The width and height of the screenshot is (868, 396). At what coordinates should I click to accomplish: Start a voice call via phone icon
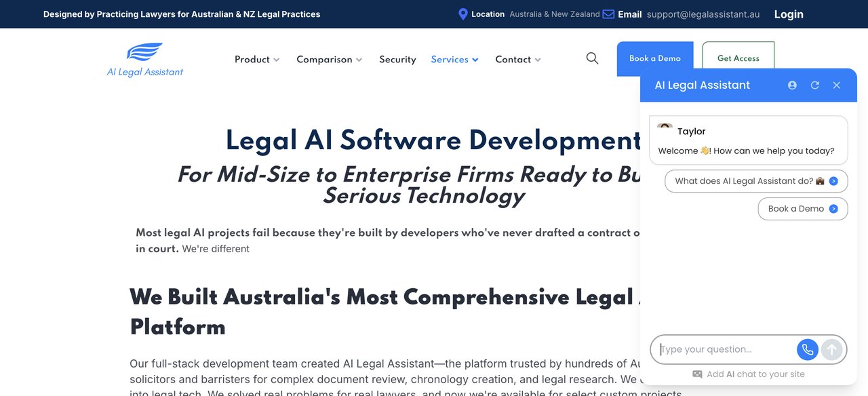point(808,350)
